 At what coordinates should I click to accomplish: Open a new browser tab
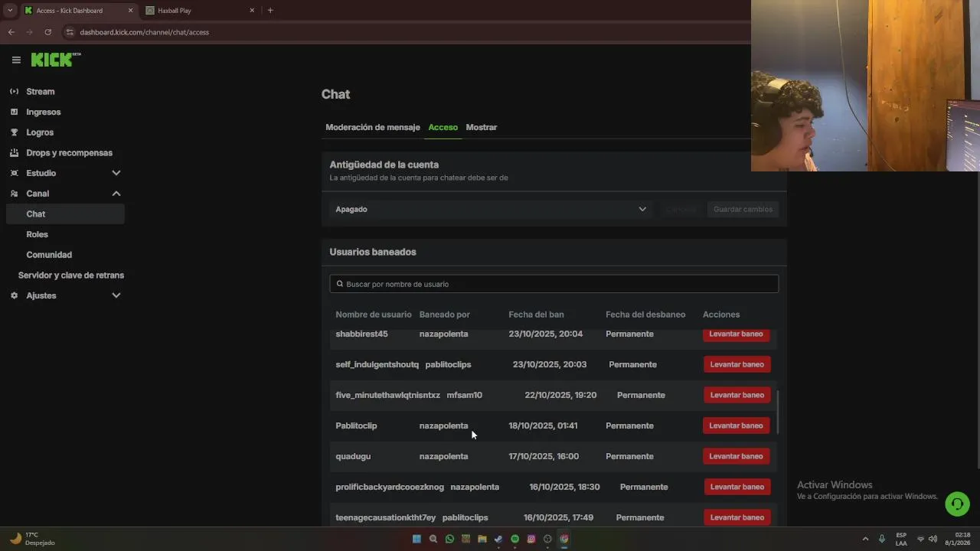click(x=270, y=11)
